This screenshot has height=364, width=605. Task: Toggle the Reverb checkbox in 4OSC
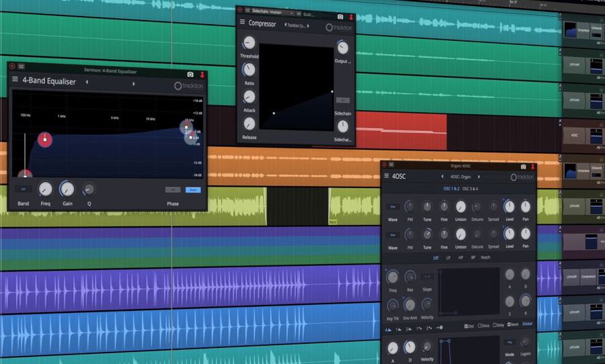[513, 324]
